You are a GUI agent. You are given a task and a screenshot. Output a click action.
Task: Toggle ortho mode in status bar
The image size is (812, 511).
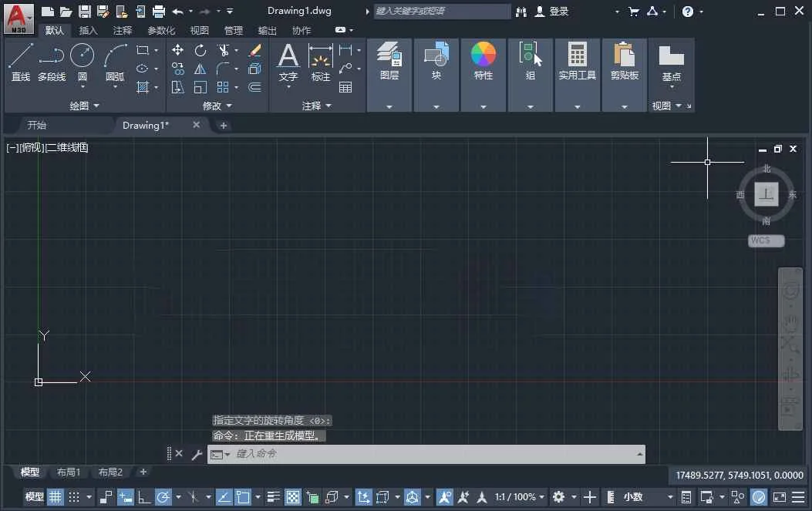point(144,497)
